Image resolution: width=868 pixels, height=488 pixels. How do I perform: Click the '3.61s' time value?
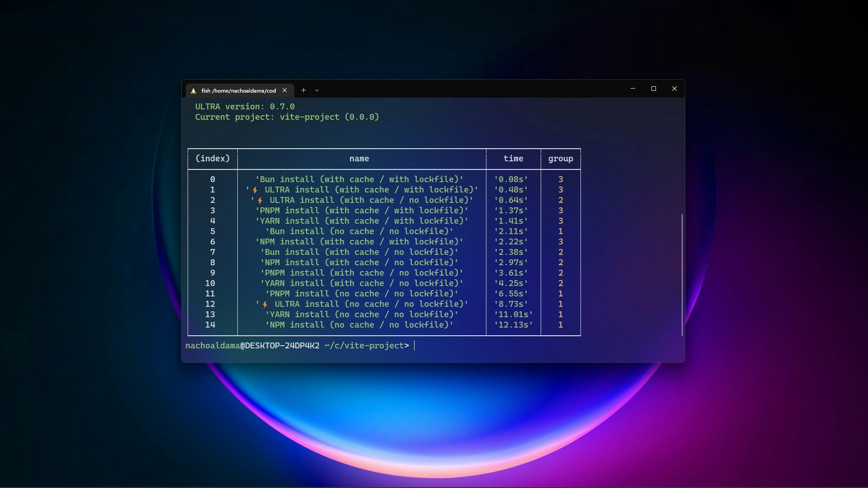[511, 273]
